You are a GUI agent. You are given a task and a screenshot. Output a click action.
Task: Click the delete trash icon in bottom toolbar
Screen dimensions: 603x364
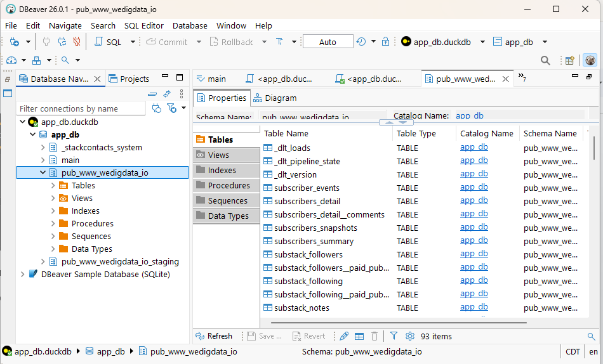pos(374,336)
